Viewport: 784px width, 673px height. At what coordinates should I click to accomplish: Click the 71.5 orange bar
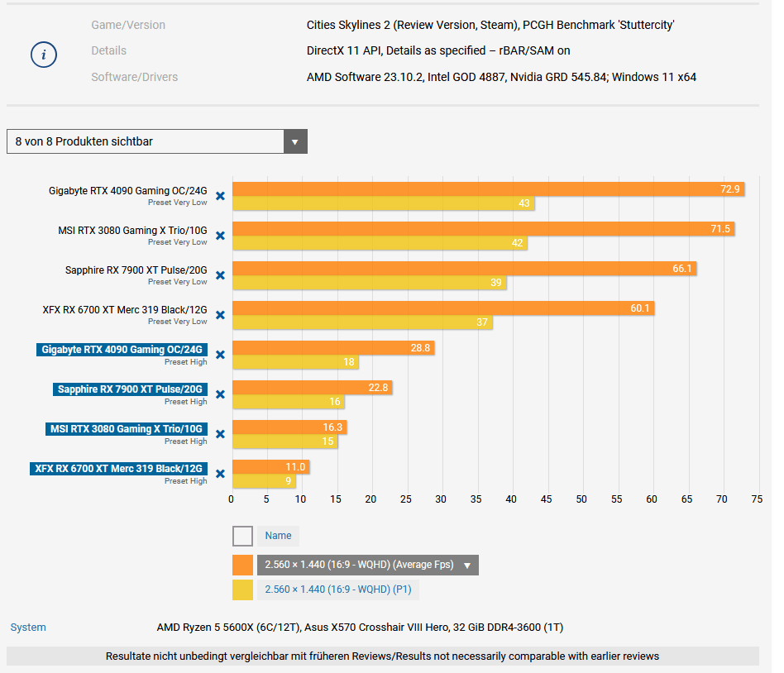tap(484, 229)
